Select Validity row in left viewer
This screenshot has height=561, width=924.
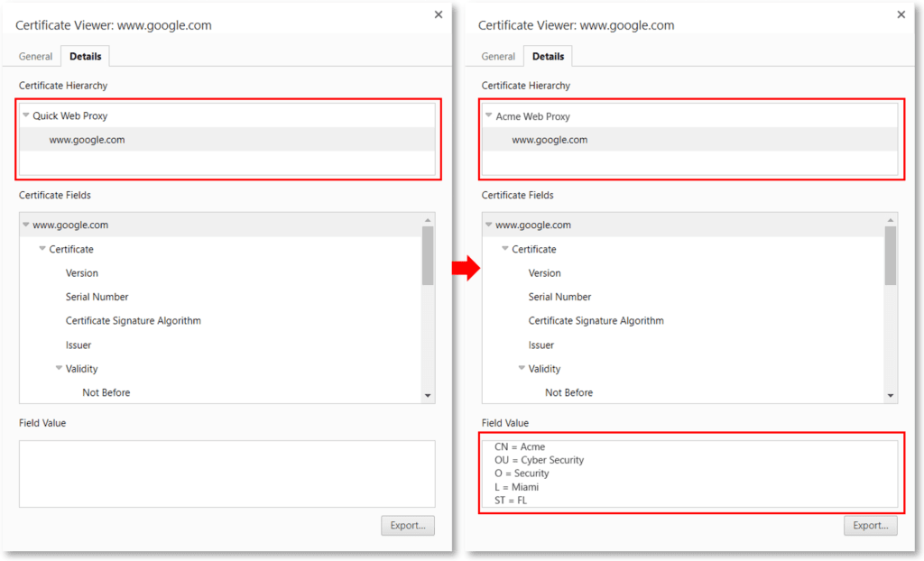(x=81, y=369)
